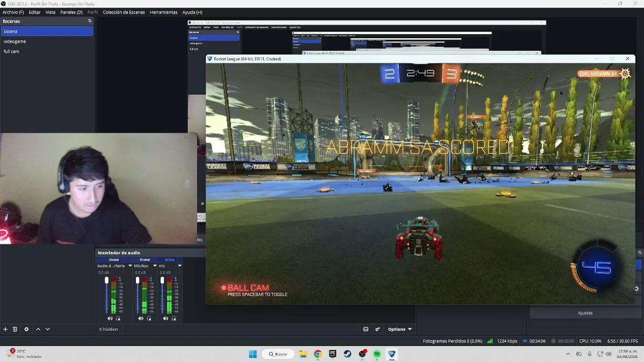Screen dimensions: 644x362
Task: Click the Rocket League window title bar text
Action: (x=247, y=59)
